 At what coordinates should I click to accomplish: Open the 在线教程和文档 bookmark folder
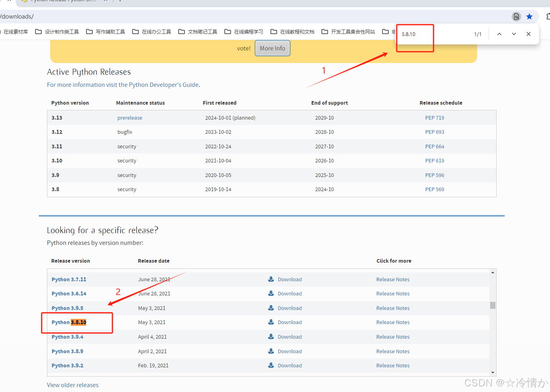point(292,32)
